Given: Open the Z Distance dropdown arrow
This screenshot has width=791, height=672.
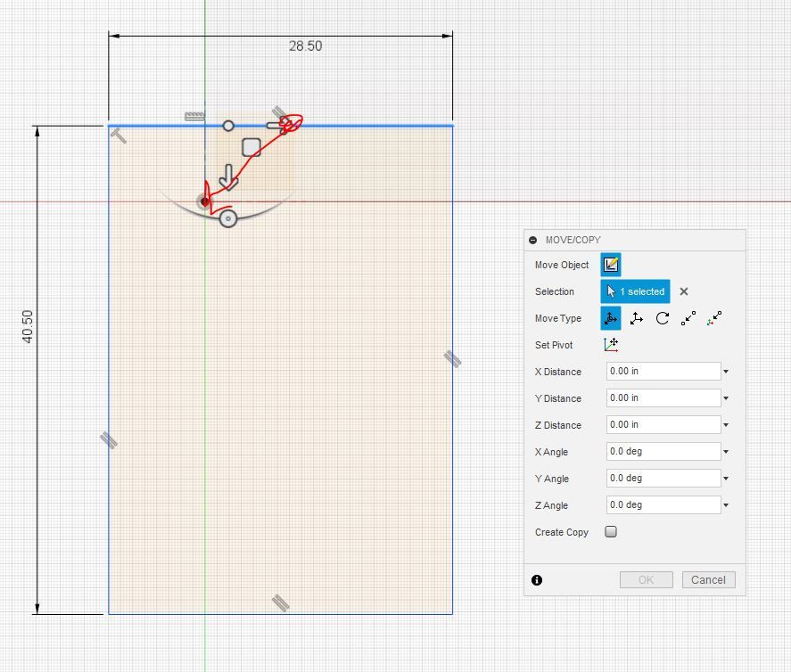Looking at the screenshot, I should pos(726,425).
